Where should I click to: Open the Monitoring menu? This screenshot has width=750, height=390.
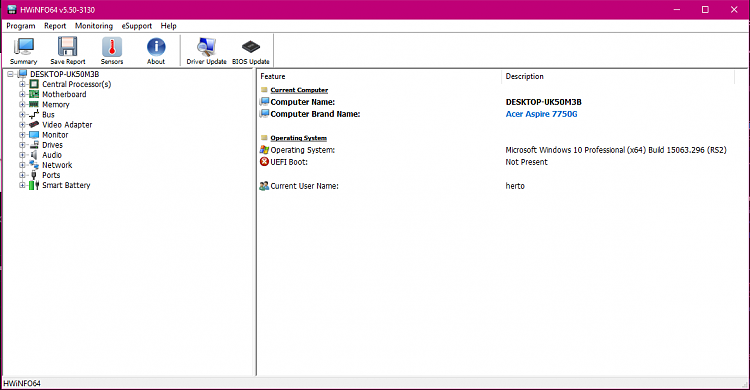94,26
